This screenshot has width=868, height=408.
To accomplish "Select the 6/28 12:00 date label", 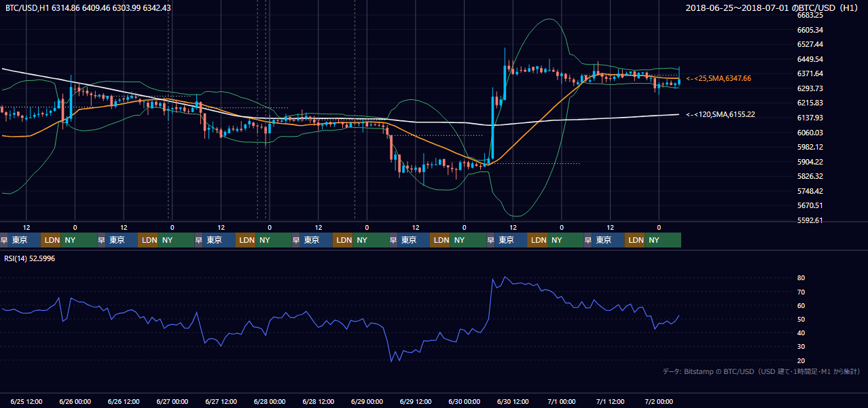I will pos(319,401).
